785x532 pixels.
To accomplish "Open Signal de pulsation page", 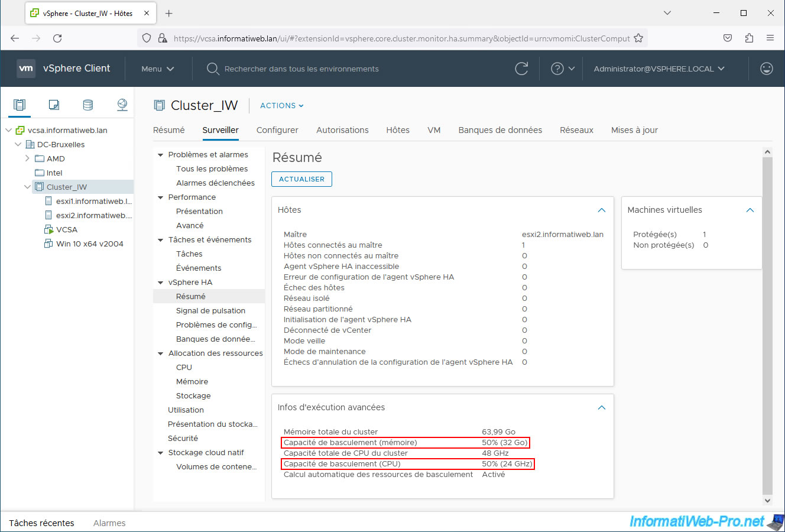I will click(210, 311).
